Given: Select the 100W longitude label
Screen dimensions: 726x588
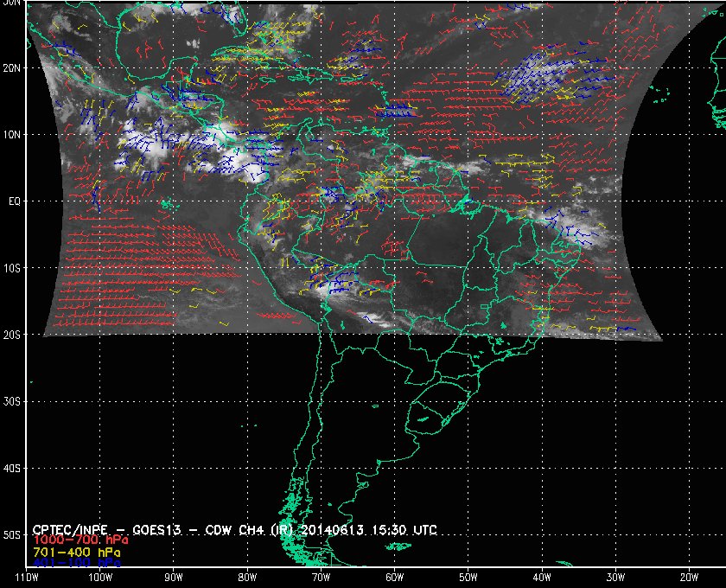Looking at the screenshot, I should tap(100, 577).
